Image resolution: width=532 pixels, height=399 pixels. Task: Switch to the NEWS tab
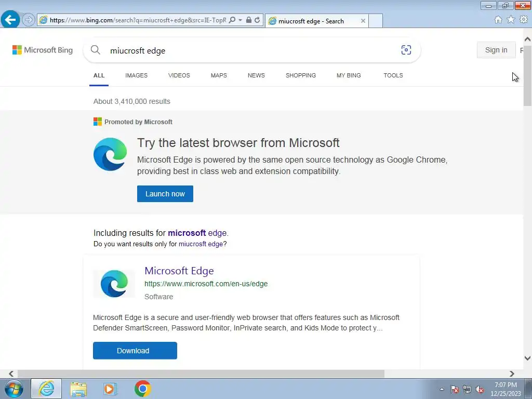256,75
